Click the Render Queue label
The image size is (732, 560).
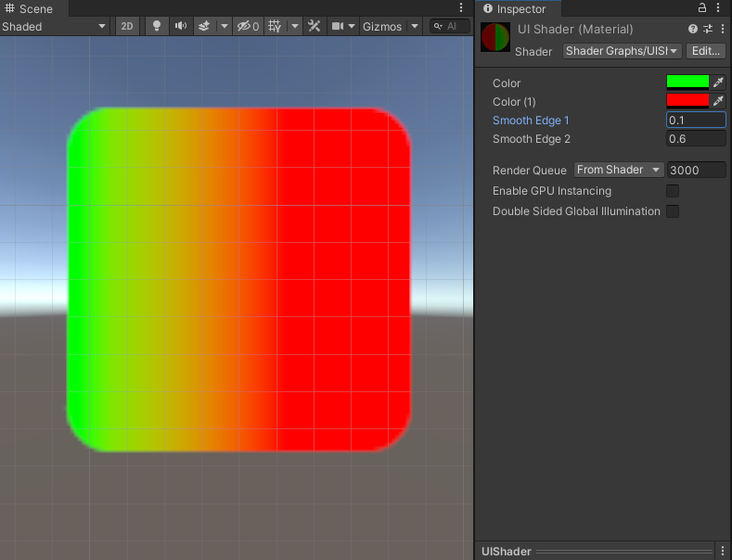530,171
